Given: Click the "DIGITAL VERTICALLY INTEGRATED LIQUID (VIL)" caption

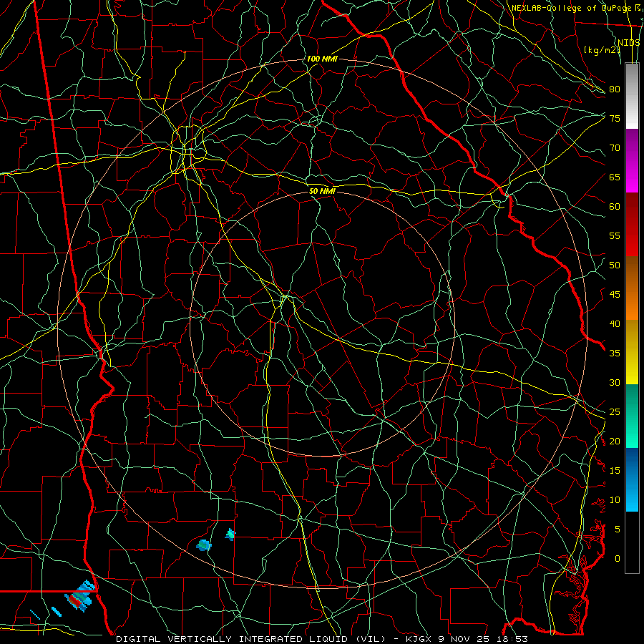Looking at the screenshot, I should 251,639.
